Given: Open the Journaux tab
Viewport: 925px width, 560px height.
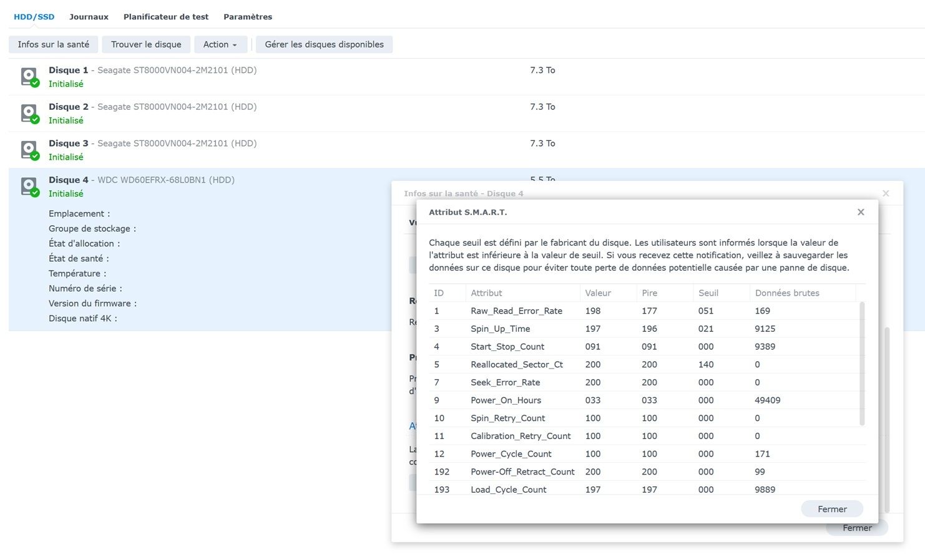Looking at the screenshot, I should [x=89, y=17].
